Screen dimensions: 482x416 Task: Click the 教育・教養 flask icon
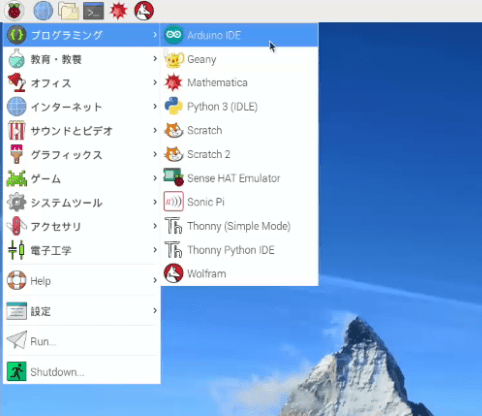point(16,59)
